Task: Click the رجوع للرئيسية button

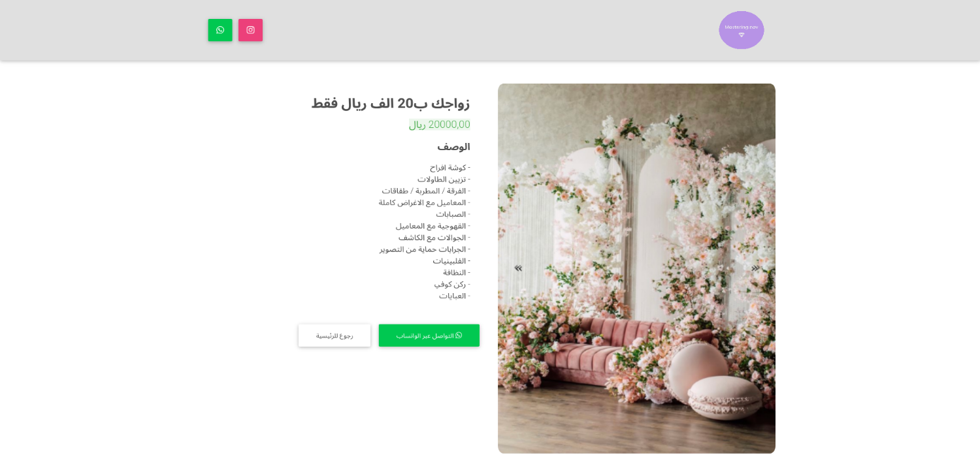Action: coord(335,336)
